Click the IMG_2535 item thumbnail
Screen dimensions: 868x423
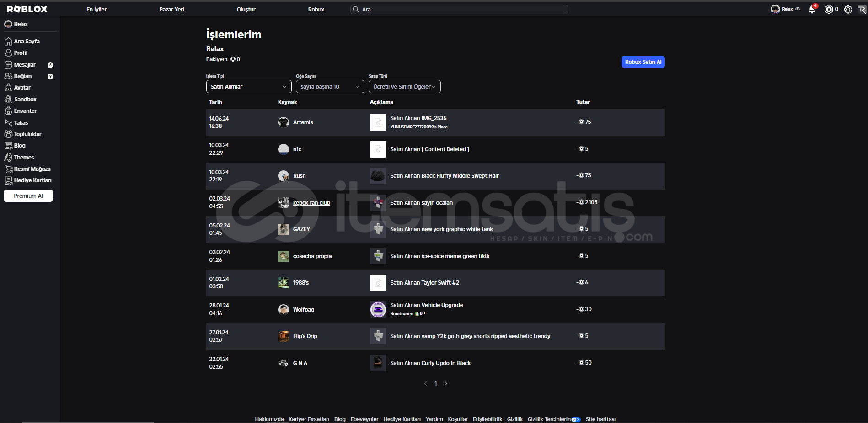pyautogui.click(x=378, y=122)
